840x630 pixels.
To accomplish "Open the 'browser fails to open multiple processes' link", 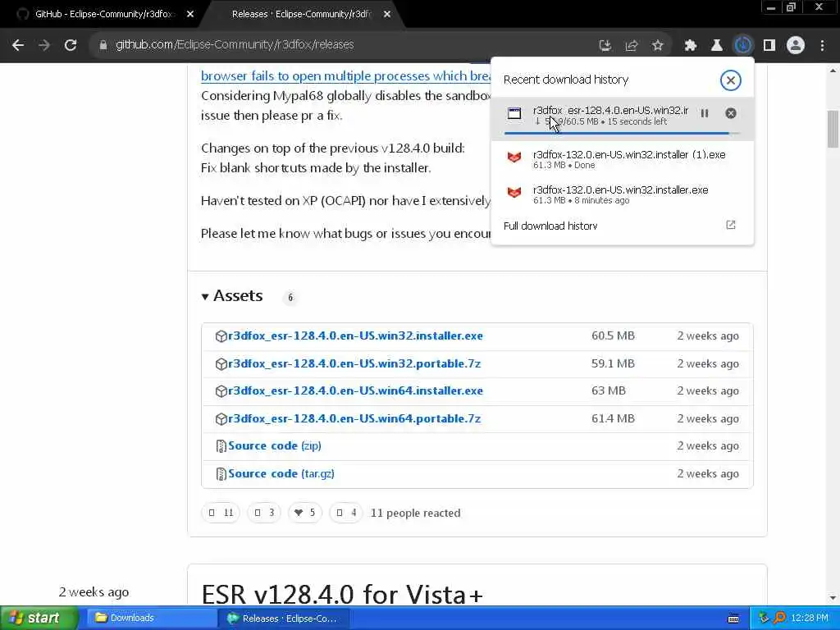I will pyautogui.click(x=345, y=76).
